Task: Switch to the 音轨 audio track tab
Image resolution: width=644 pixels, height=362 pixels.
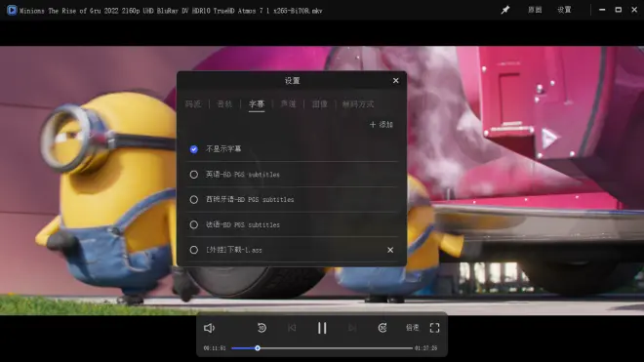Action: click(224, 104)
